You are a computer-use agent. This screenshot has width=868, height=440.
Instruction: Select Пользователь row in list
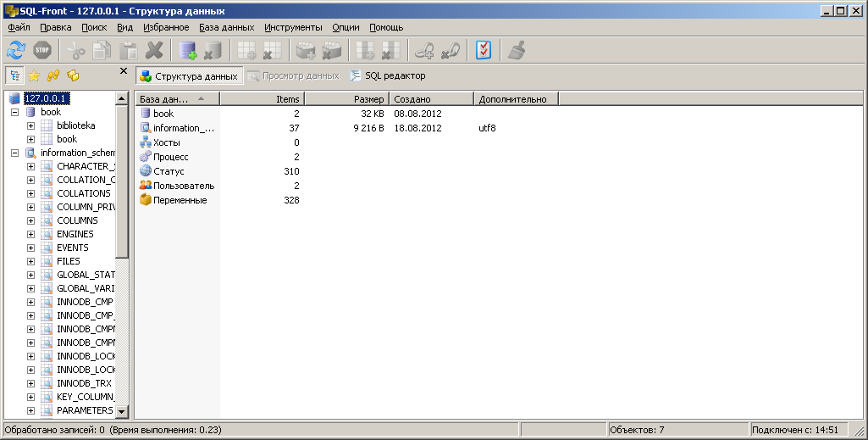pos(184,186)
